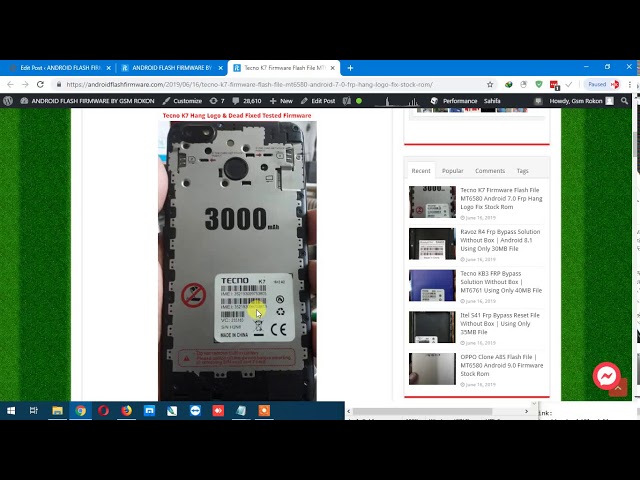The image size is (640, 480).
Task: Launch Opera from the taskbar
Action: click(103, 411)
